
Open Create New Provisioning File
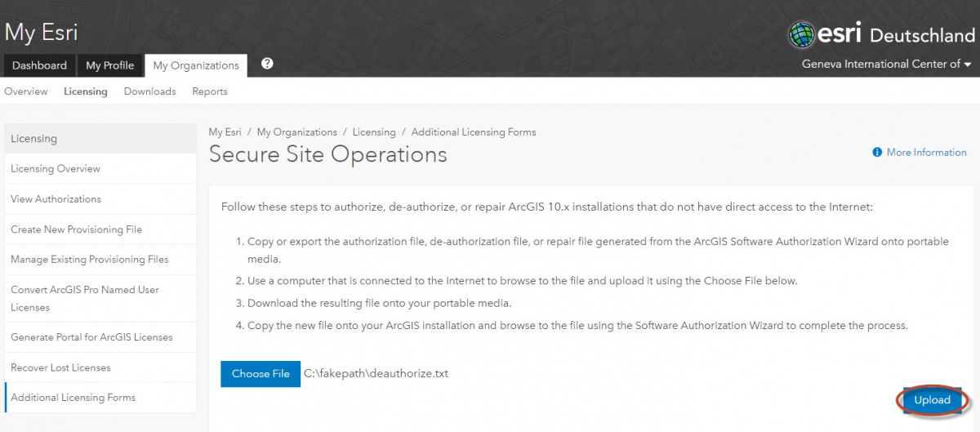click(76, 229)
